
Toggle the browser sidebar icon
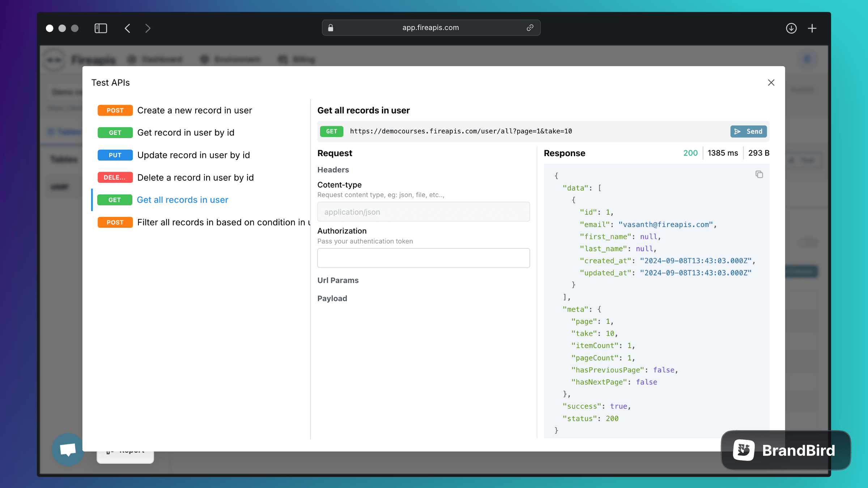tap(101, 28)
